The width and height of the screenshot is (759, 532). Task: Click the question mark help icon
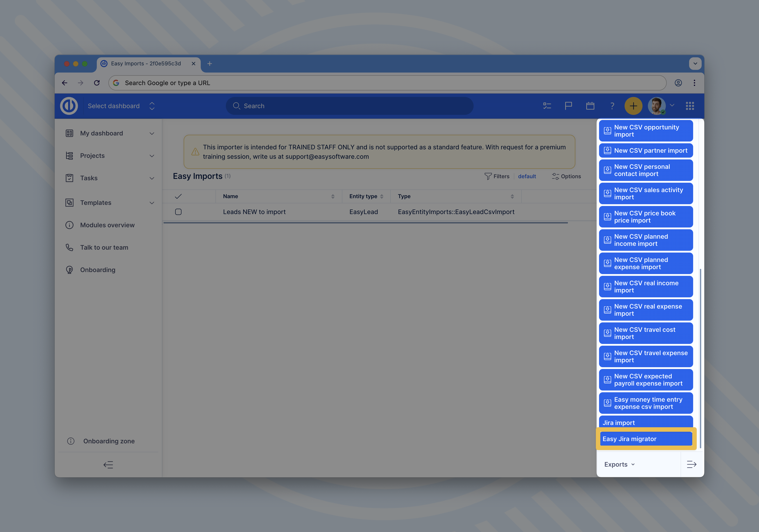(x=612, y=106)
